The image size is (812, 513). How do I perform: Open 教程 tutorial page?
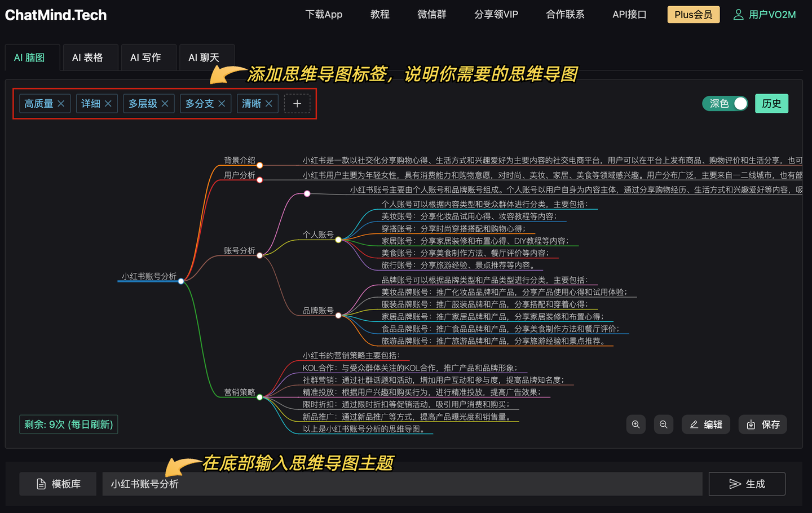380,14
